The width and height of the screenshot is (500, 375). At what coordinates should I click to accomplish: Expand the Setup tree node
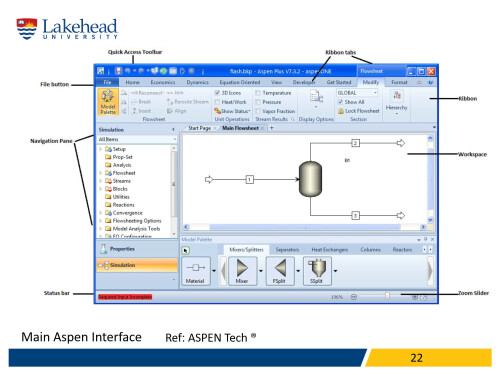[x=100, y=149]
